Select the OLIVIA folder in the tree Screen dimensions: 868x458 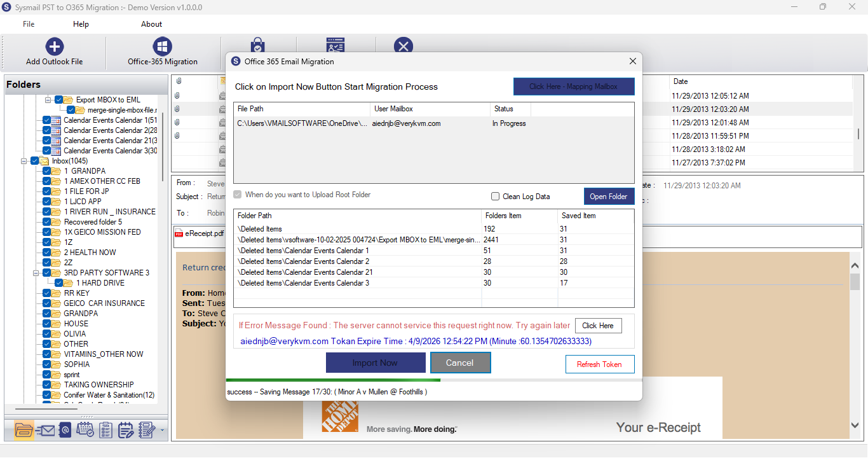[75, 334]
